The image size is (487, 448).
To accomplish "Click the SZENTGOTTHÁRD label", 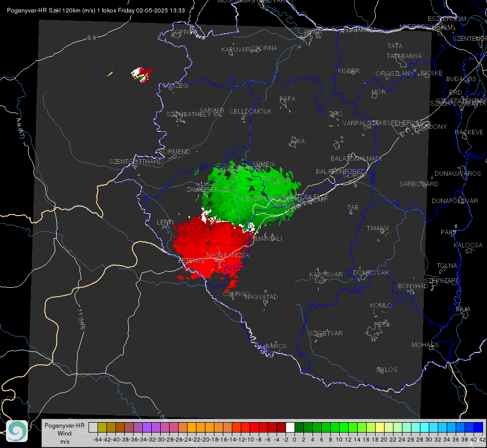I will tap(136, 162).
